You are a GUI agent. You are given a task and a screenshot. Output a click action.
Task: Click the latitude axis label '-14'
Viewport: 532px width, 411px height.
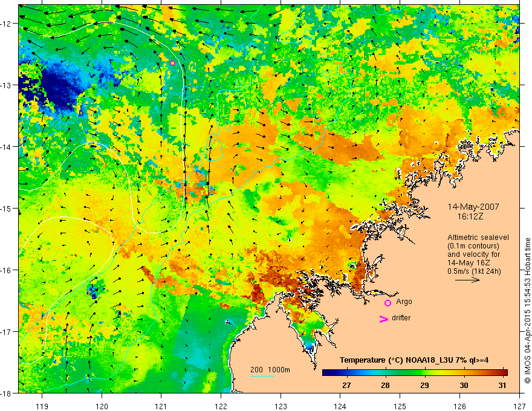6,147
